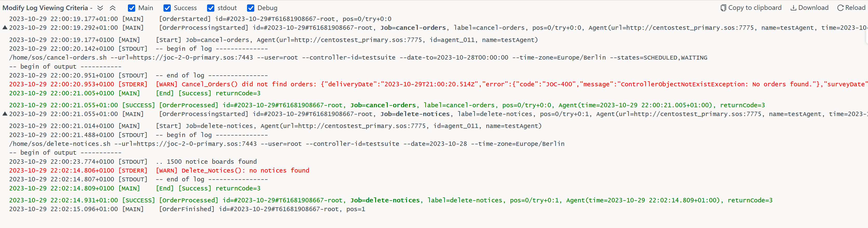Toggle the Debug checkbox
868x228 pixels.
(x=251, y=8)
